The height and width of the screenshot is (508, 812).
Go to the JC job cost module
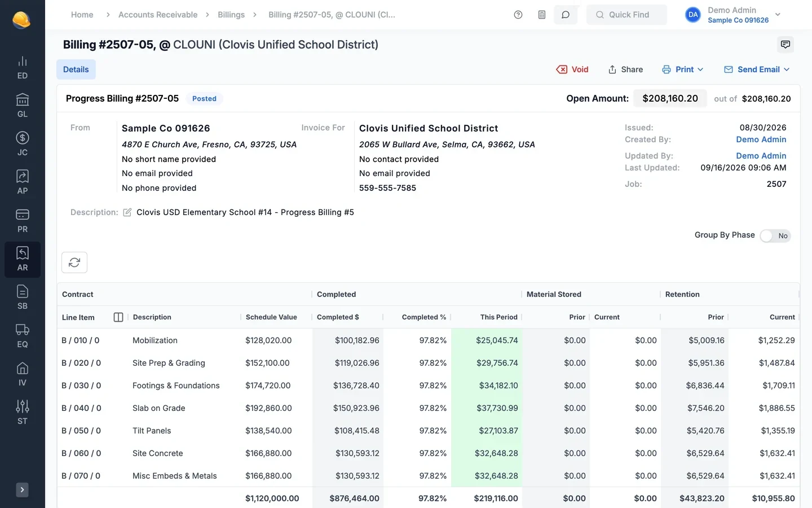pyautogui.click(x=23, y=144)
